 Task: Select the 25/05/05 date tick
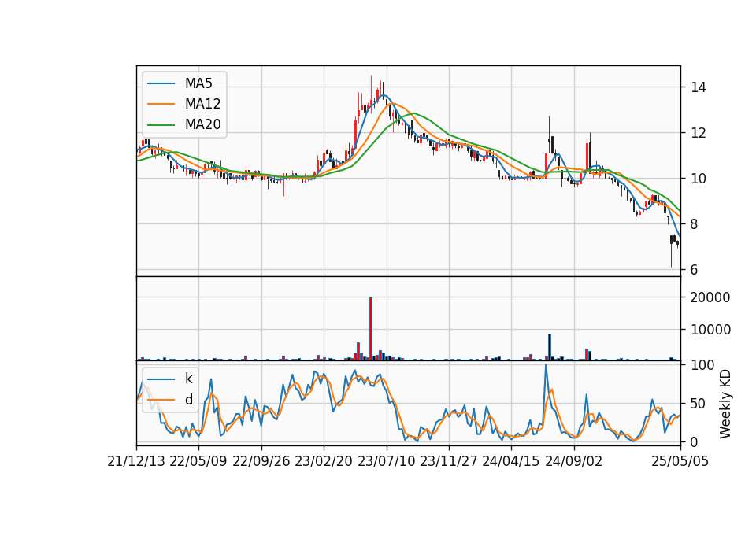(680, 461)
